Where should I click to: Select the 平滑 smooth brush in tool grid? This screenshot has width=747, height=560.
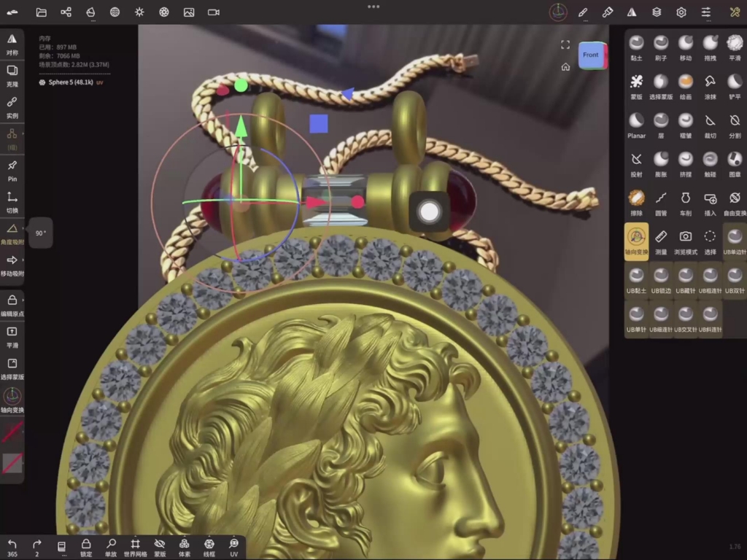(x=735, y=47)
